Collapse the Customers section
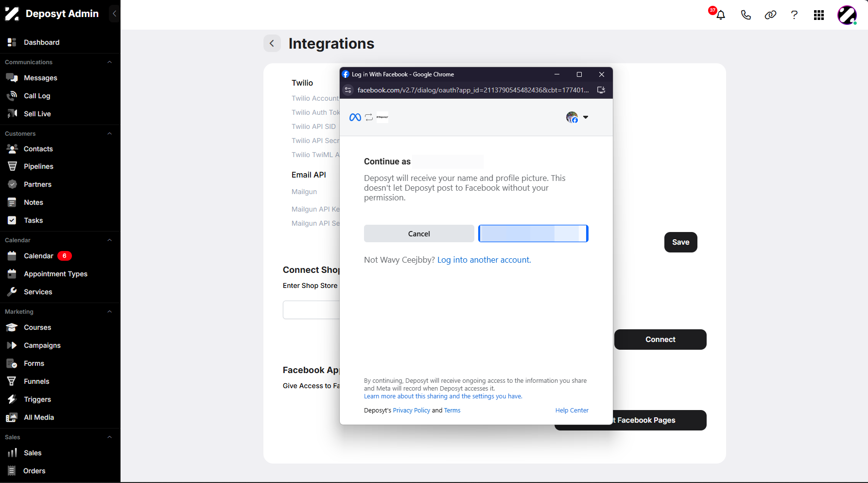The height and width of the screenshot is (483, 868). (x=109, y=134)
